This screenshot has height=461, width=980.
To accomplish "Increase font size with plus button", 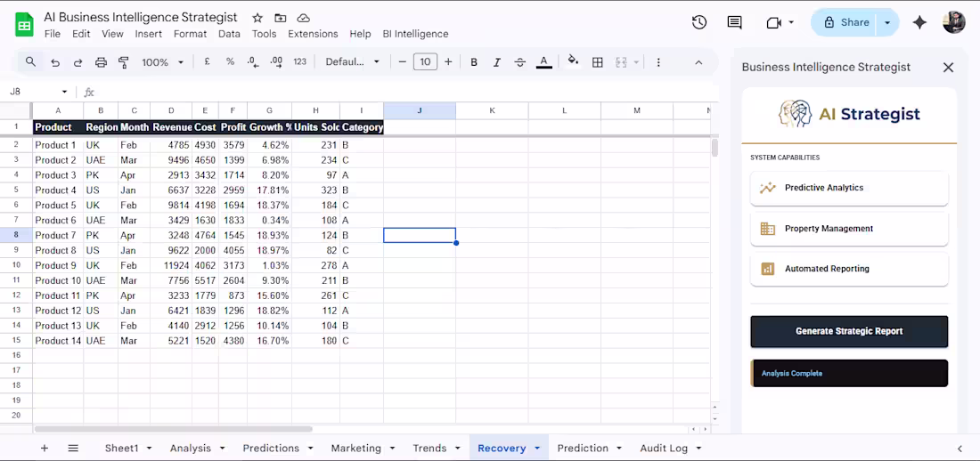I will point(448,61).
